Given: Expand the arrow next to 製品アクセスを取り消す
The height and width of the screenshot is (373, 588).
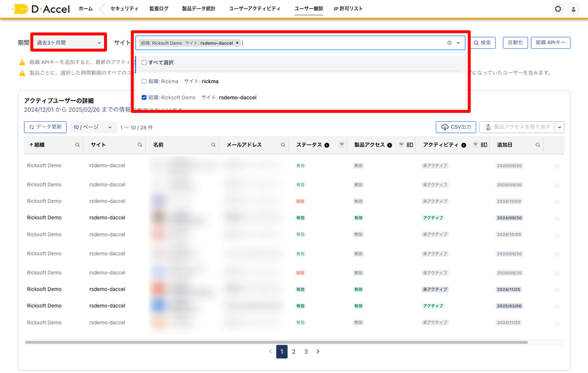Looking at the screenshot, I should [560, 127].
